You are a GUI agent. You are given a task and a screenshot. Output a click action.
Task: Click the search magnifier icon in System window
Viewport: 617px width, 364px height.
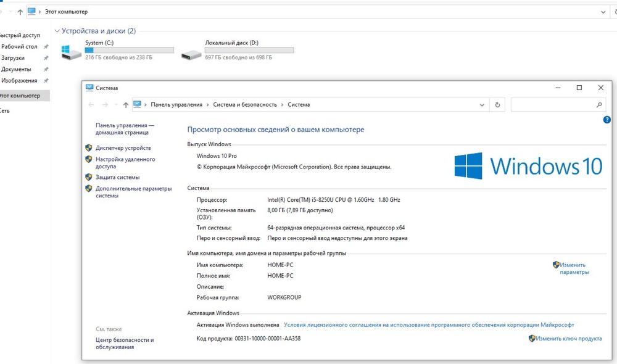[x=599, y=105]
